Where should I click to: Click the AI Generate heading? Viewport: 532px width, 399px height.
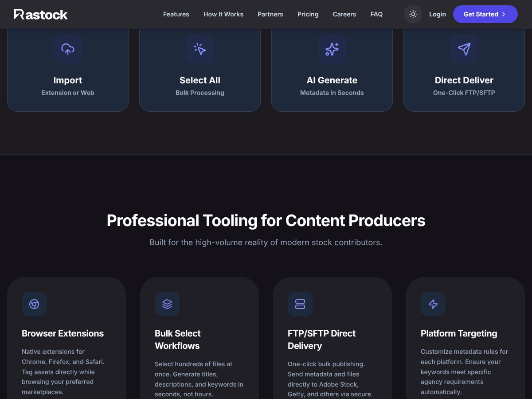pyautogui.click(x=332, y=80)
